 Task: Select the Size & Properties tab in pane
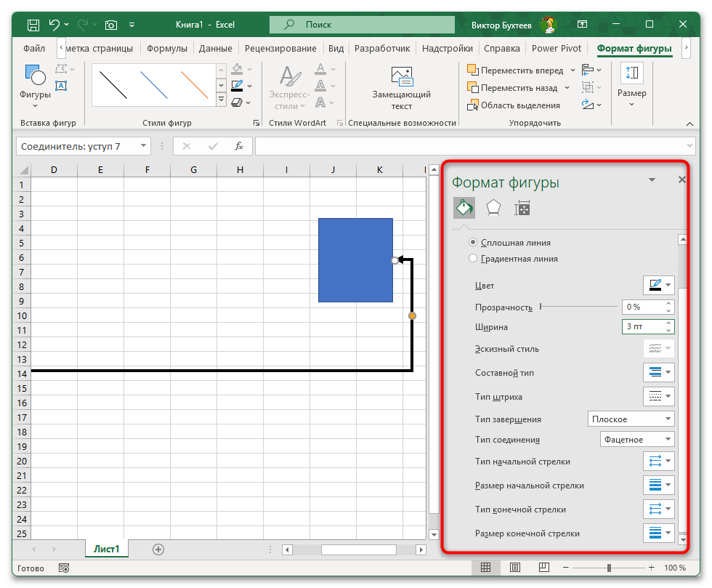click(522, 208)
